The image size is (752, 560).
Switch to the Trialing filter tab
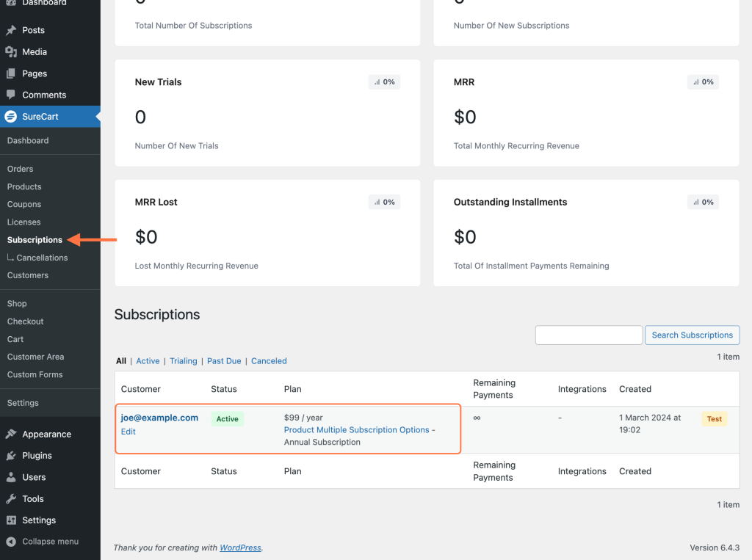tap(183, 360)
